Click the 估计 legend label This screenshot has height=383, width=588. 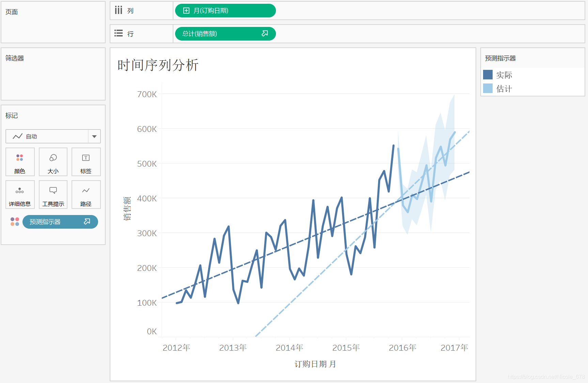[504, 89]
